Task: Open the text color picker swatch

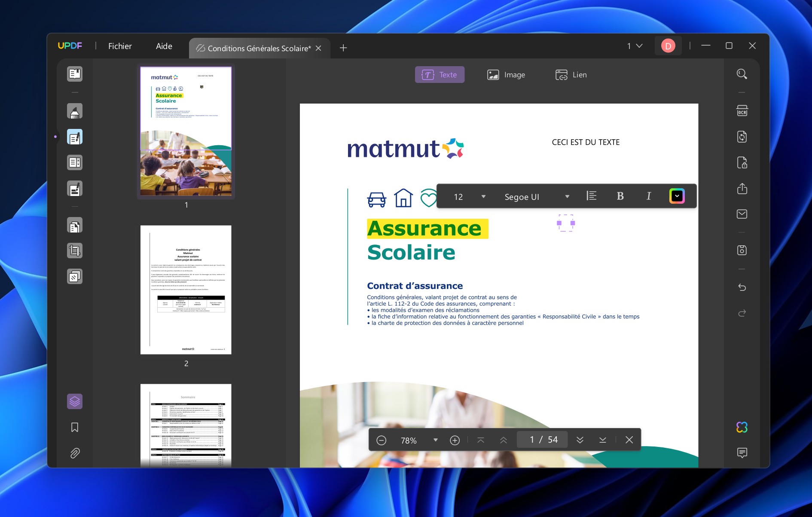Action: point(677,196)
